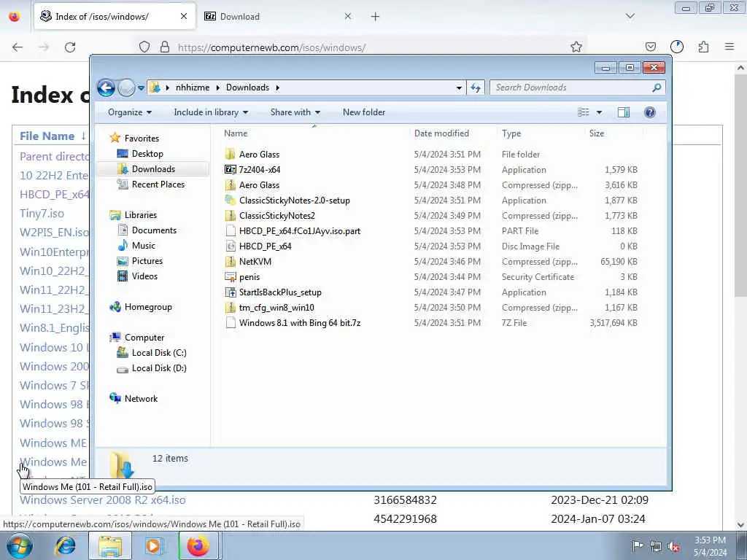Click the Firefox List all tabs chevron
The height and width of the screenshot is (560, 747).
click(x=630, y=17)
